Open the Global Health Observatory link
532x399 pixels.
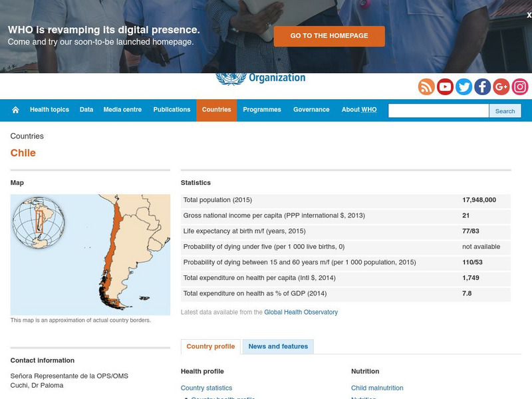tap(300, 311)
